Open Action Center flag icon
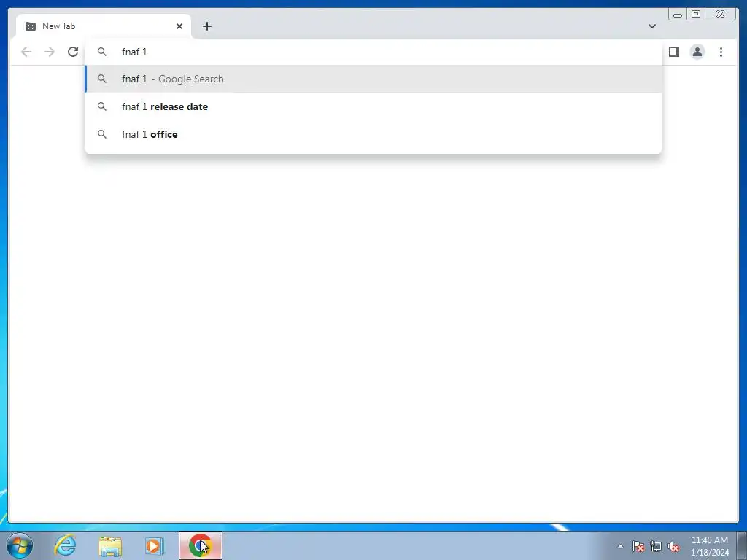This screenshot has width=747, height=560. click(x=638, y=546)
